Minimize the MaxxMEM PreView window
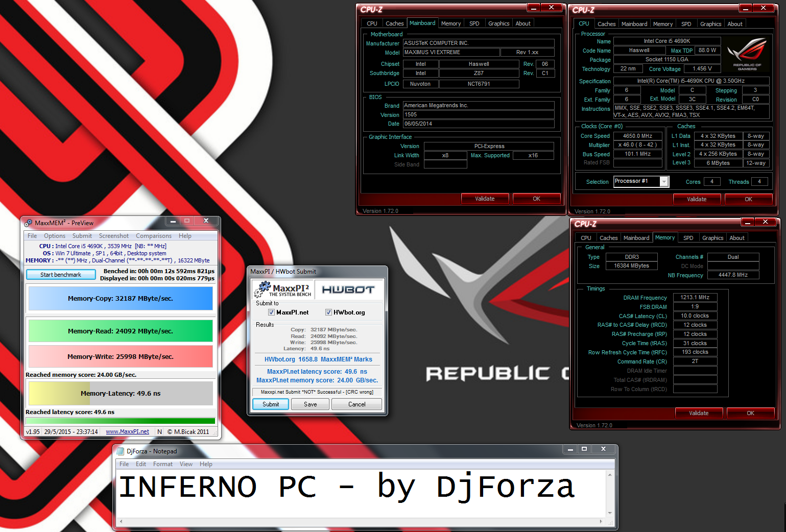 point(173,221)
